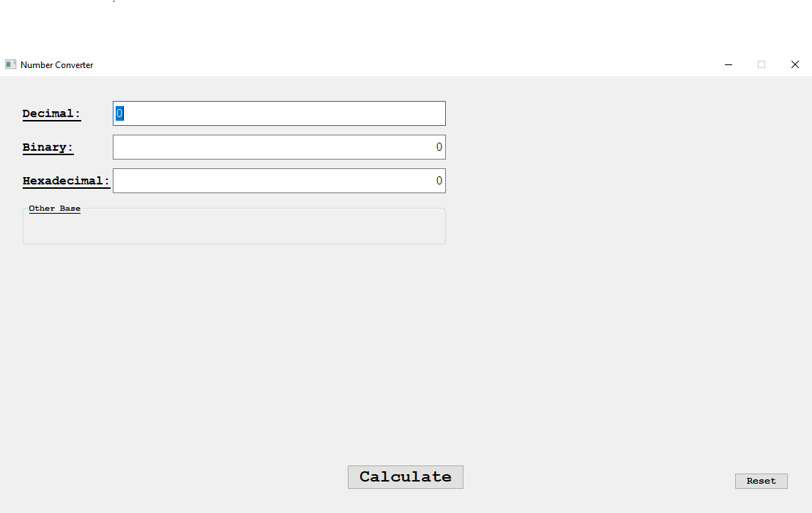The image size is (812, 513).
Task: Click empty title bar space beside the title
Action: (x=403, y=64)
